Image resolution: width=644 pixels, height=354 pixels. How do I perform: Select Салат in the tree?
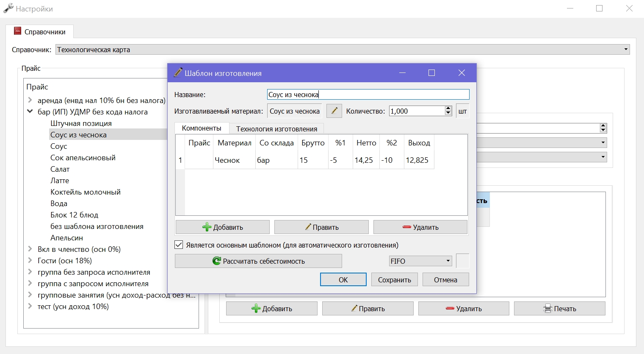coord(60,169)
